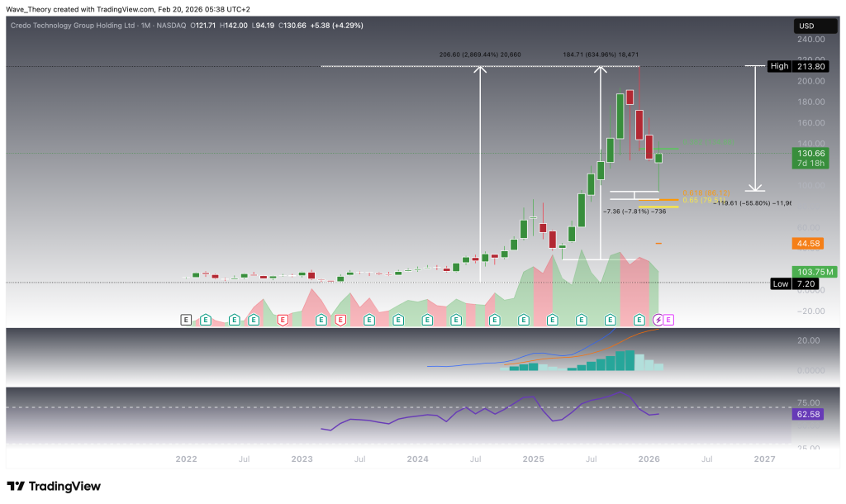Image resolution: width=846 pixels, height=504 pixels.
Task: Click the purple 62.58 RSI value label
Action: [806, 414]
